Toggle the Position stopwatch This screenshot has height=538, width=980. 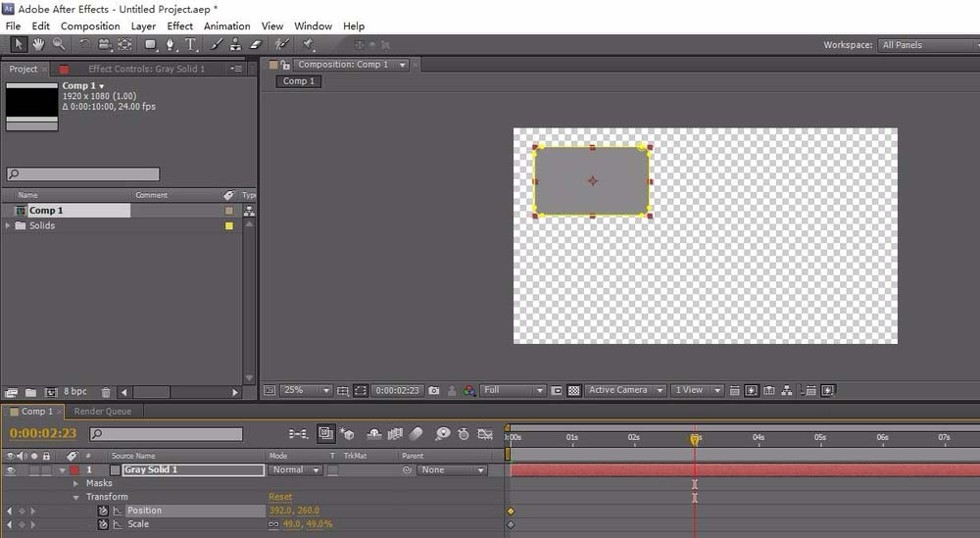tap(103, 511)
